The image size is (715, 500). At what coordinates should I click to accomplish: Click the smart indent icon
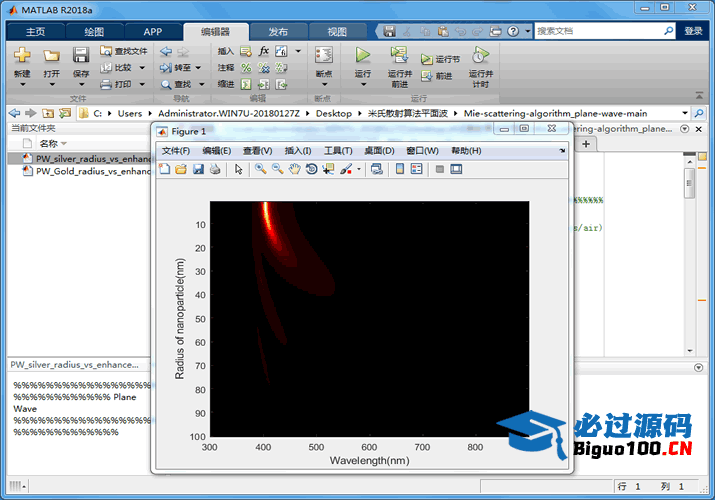[246, 84]
